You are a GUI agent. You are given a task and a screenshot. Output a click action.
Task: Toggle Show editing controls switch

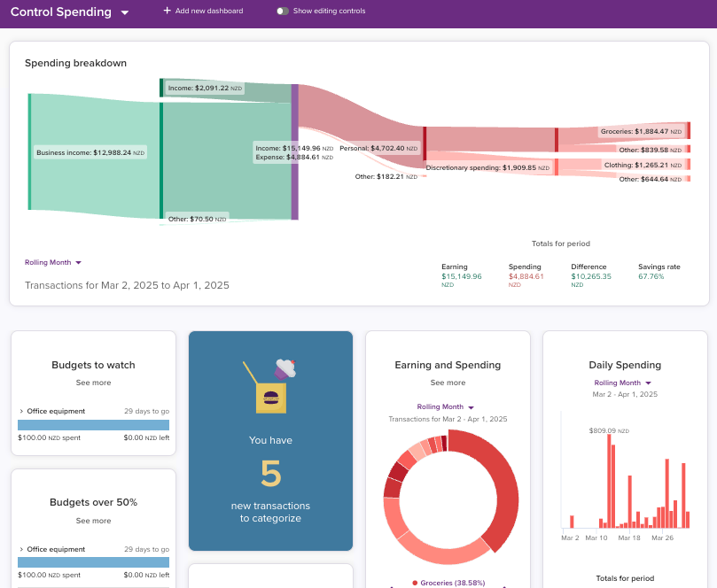(283, 11)
